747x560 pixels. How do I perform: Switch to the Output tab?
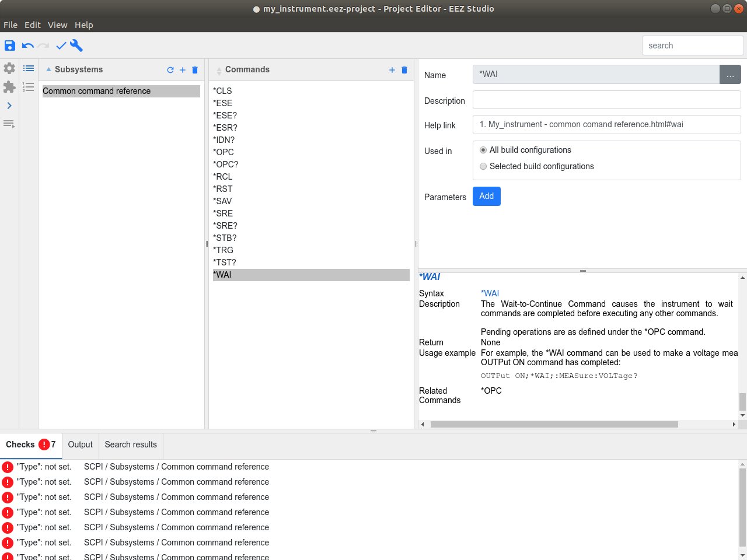pyautogui.click(x=81, y=444)
